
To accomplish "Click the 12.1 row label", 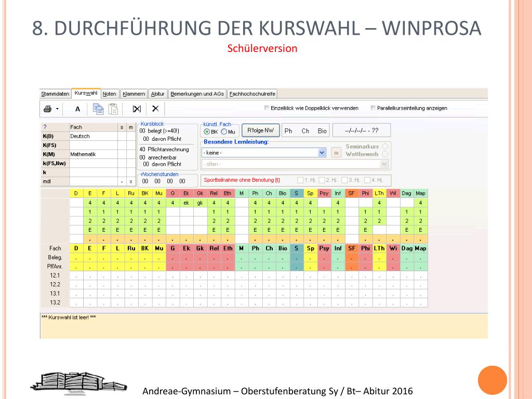I will (55, 275).
